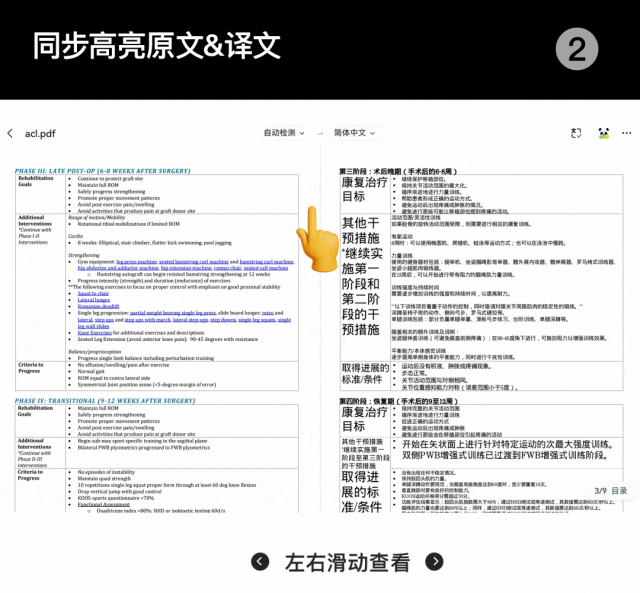Open the hip extension machine link
Viewport: 640px width, 593px height.
point(186,268)
